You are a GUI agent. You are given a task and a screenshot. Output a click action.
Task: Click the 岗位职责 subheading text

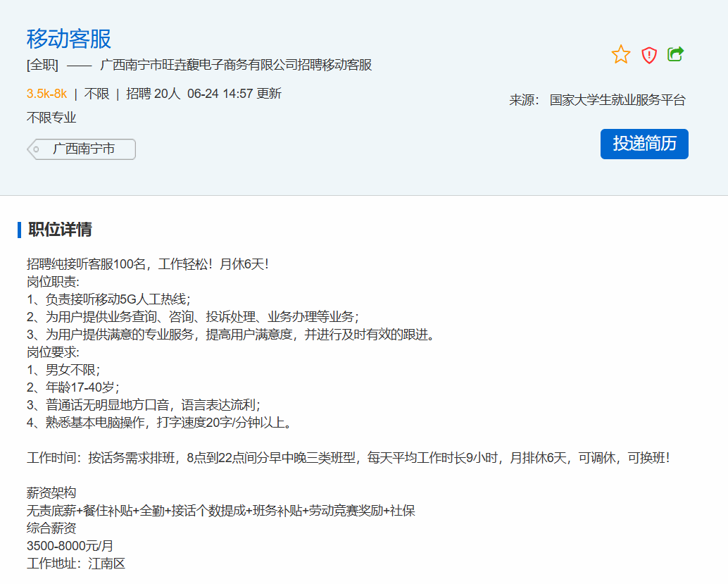click(53, 282)
